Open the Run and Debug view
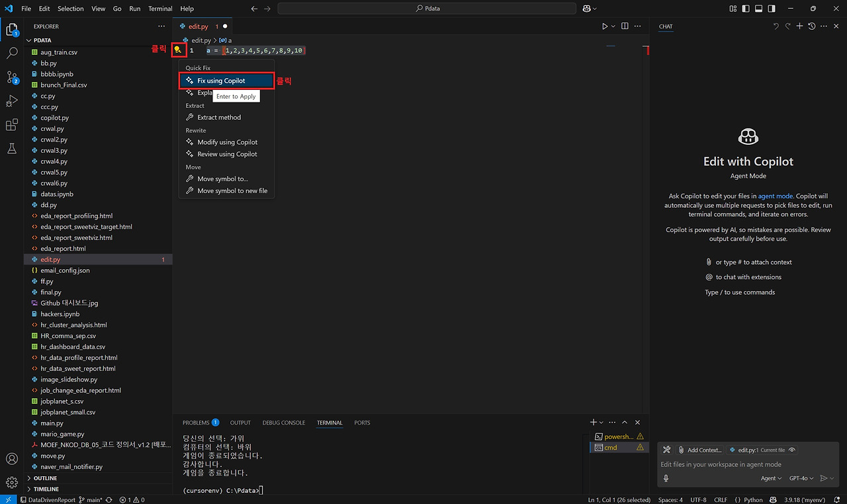Image resolution: width=847 pixels, height=504 pixels. click(x=12, y=101)
